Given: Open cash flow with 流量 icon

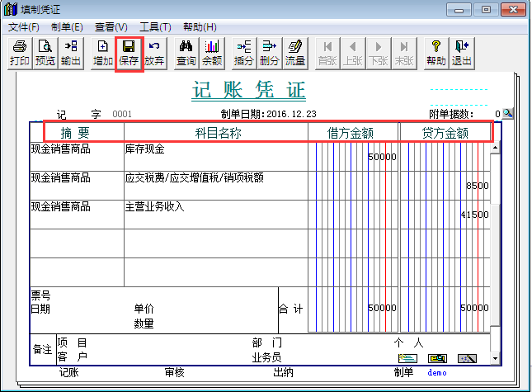Looking at the screenshot, I should [x=294, y=54].
